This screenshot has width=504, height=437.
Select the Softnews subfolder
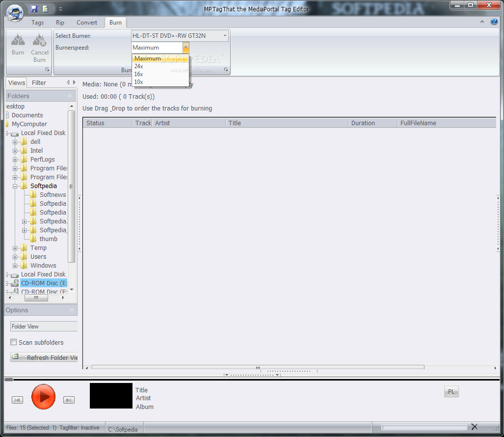coord(53,194)
